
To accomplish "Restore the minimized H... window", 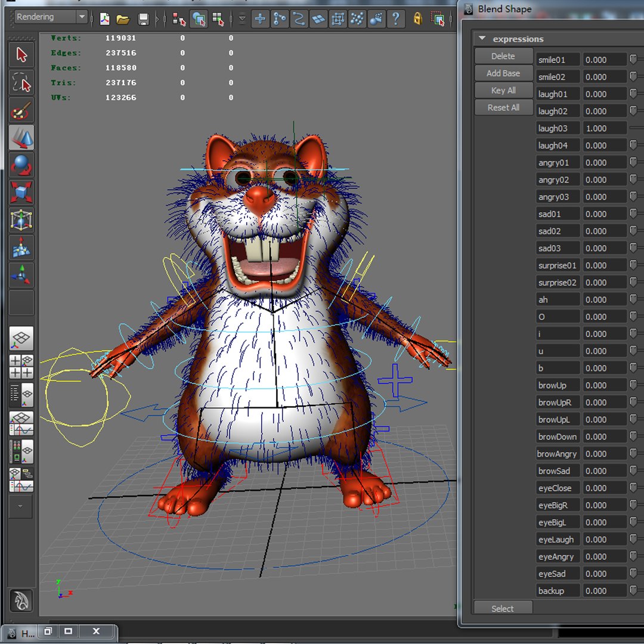I will (x=48, y=631).
